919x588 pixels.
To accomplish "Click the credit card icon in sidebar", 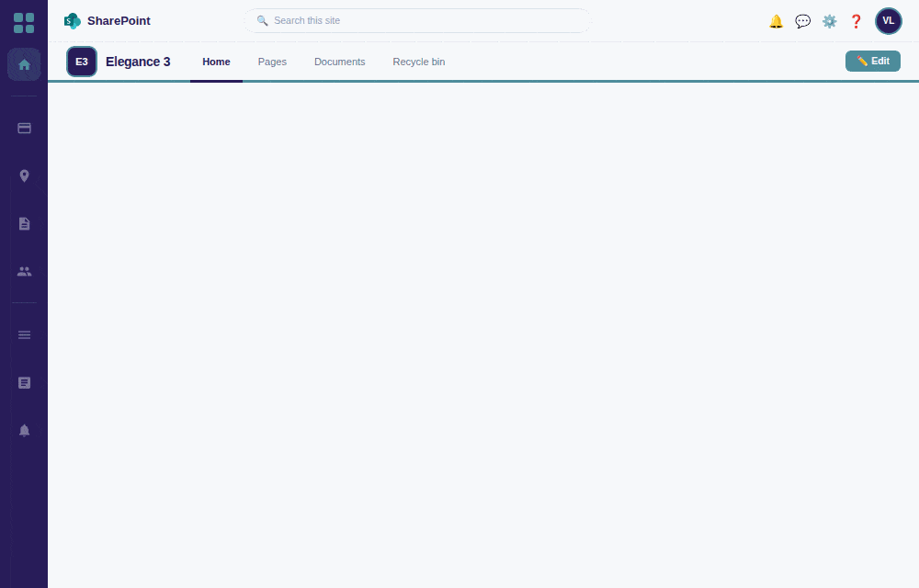I will 24,128.
